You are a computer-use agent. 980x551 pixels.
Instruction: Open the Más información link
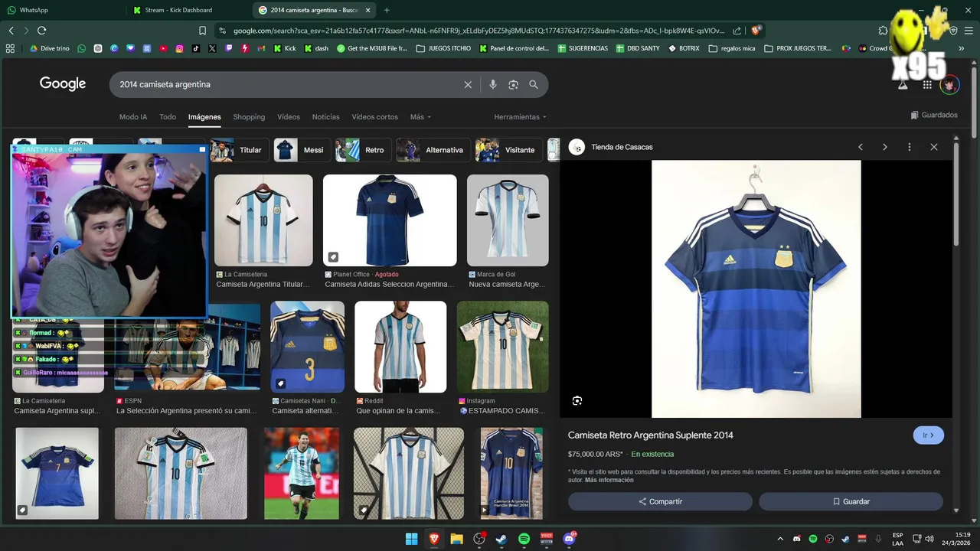point(609,480)
